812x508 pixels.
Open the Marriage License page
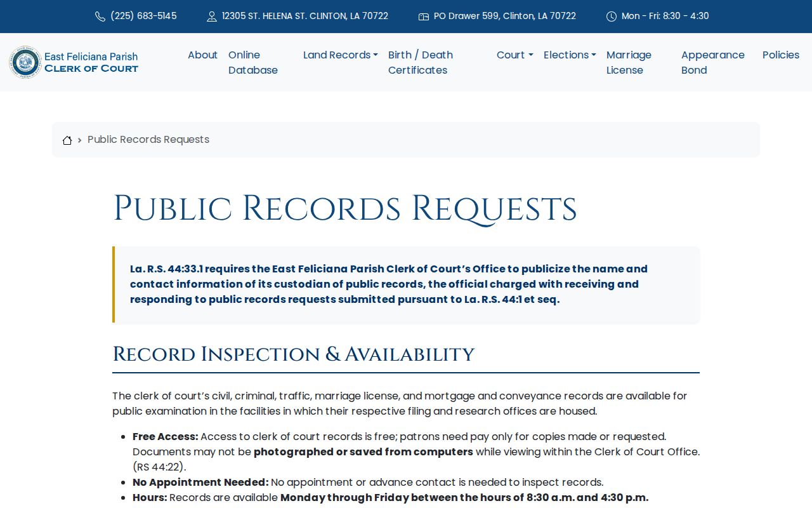click(x=629, y=62)
